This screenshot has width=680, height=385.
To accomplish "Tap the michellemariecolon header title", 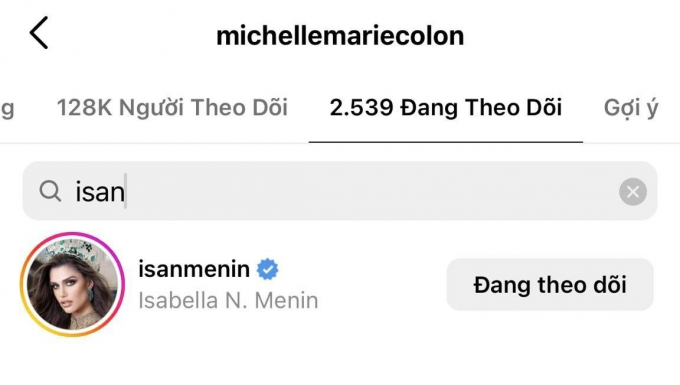I will [340, 36].
